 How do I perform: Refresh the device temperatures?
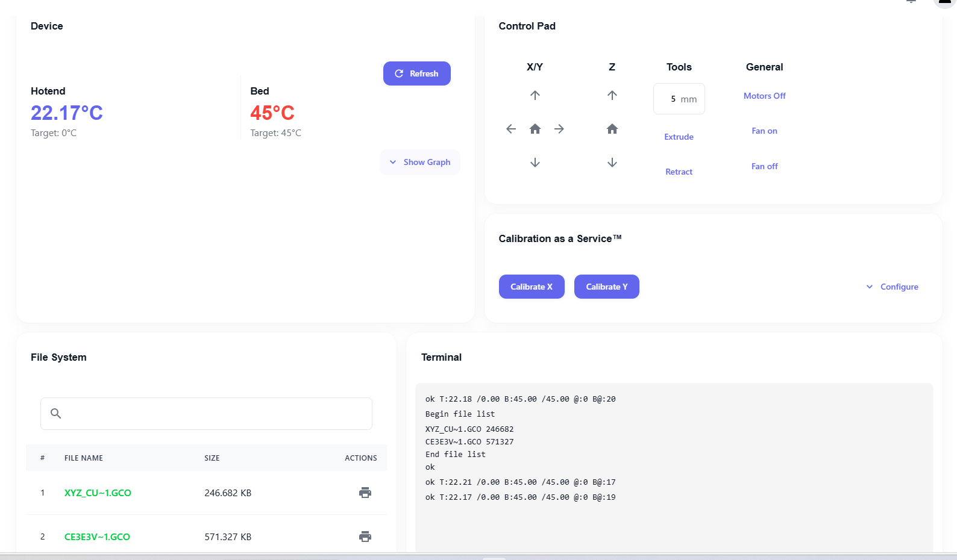[x=417, y=73]
